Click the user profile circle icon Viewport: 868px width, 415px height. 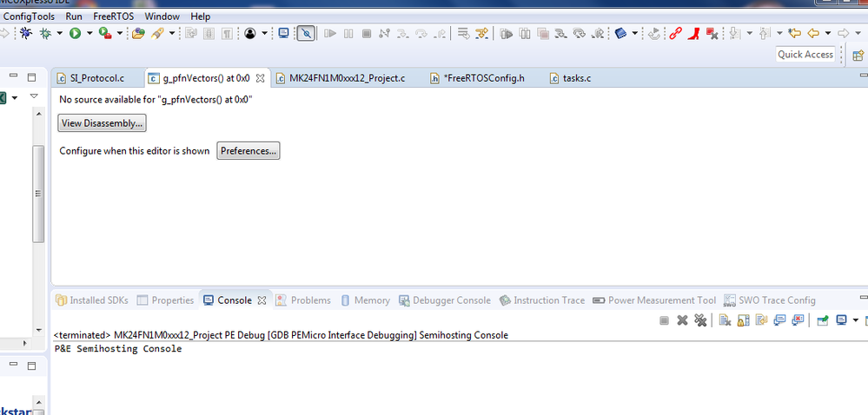pyautogui.click(x=250, y=34)
